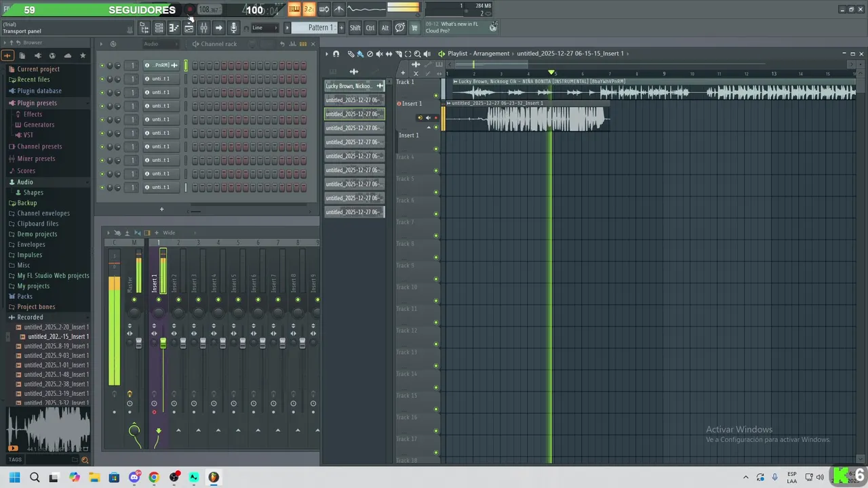The image size is (868, 488).
Task: Select the Playback speaker tool in Playlist
Action: coord(427,54)
